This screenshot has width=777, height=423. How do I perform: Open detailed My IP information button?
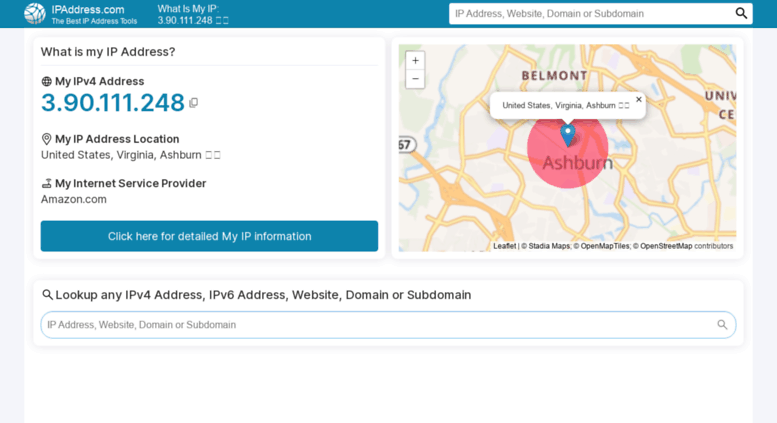coord(209,236)
